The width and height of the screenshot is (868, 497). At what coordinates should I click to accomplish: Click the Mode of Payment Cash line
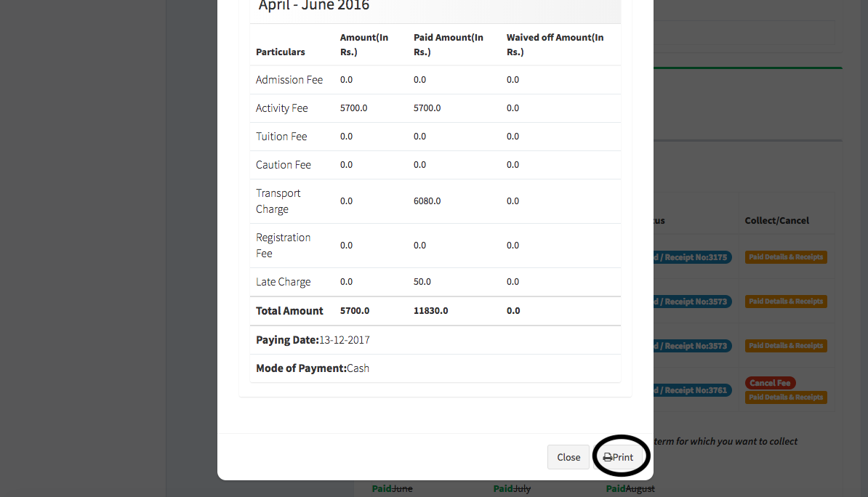(x=312, y=368)
